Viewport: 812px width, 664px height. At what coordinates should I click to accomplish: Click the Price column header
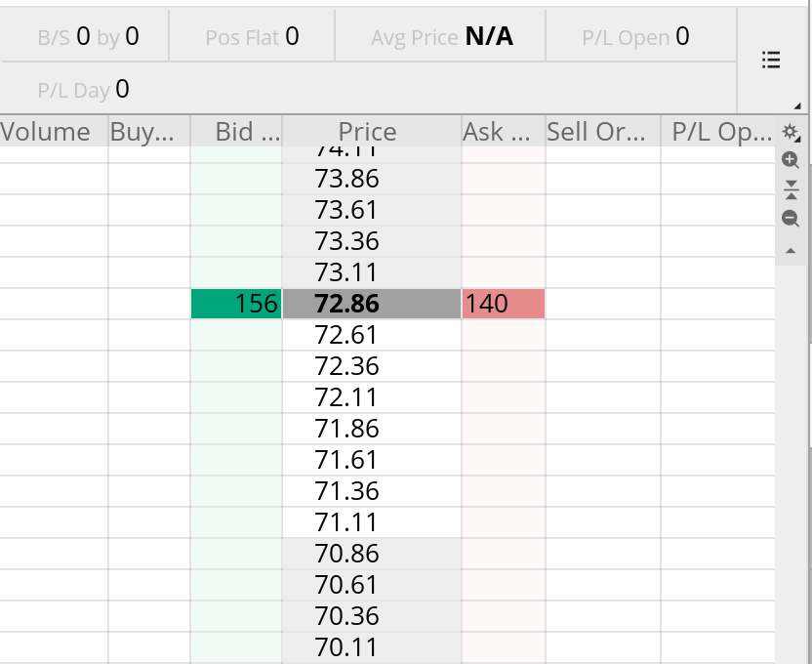coord(367,132)
